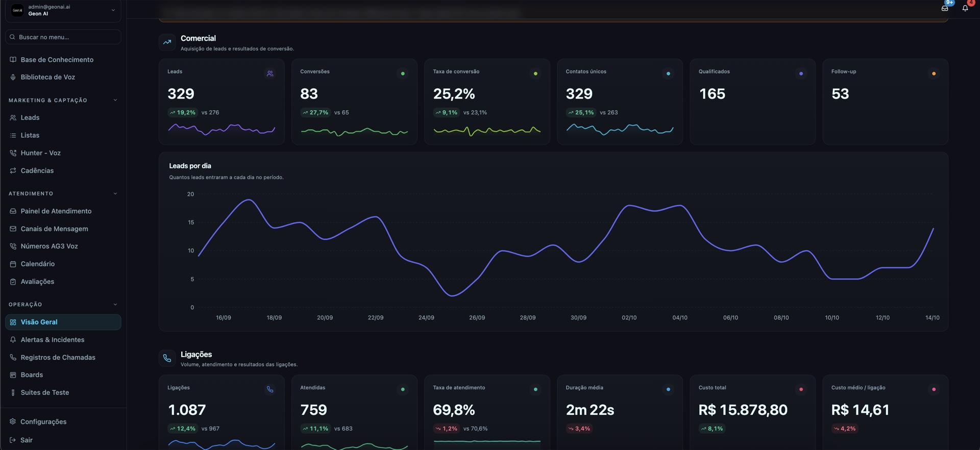The width and height of the screenshot is (980, 450).
Task: Click the orange dot on Follow-up card
Action: point(934,73)
